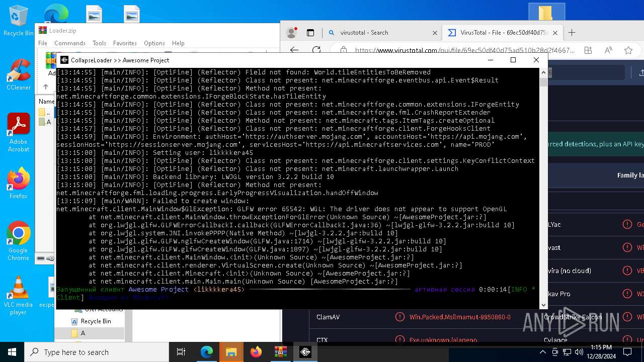Viewport: 644px width, 362px height.
Task: Click Exe.unknown.jalapeno detection text
Action: click(x=443, y=340)
